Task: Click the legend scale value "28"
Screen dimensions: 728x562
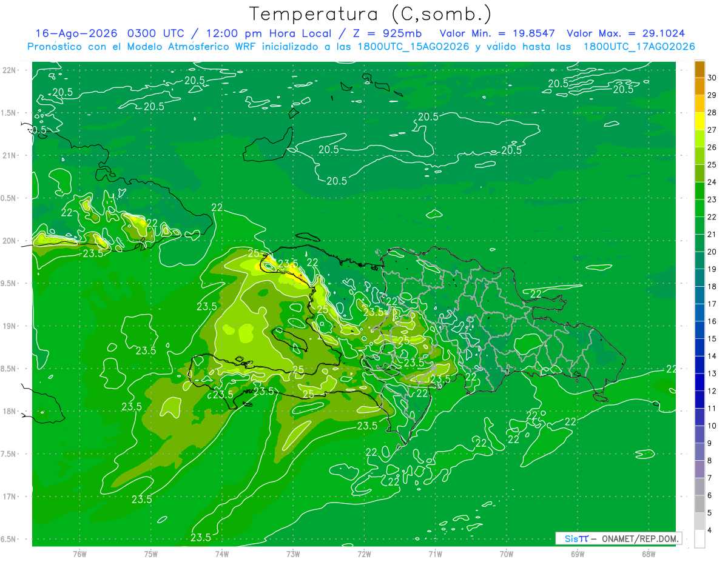Action: [x=712, y=112]
